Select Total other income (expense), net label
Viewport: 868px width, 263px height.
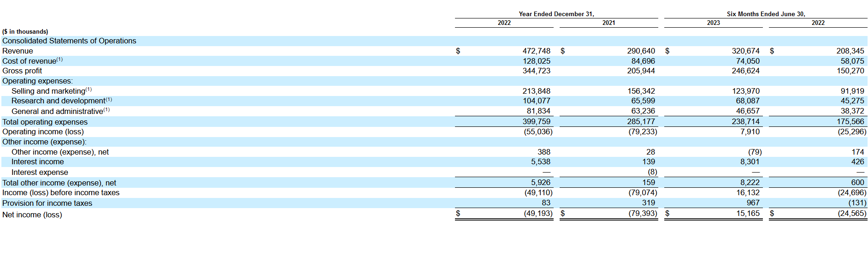[x=59, y=183]
